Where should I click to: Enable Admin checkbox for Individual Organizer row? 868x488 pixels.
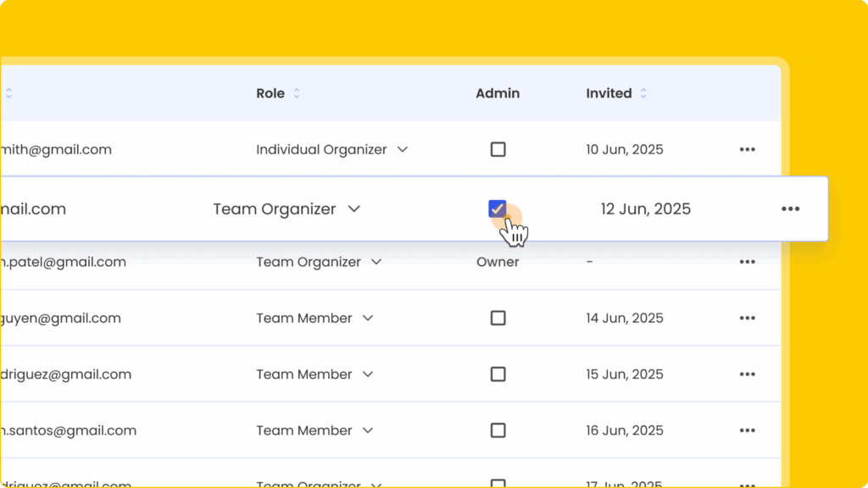click(x=498, y=149)
